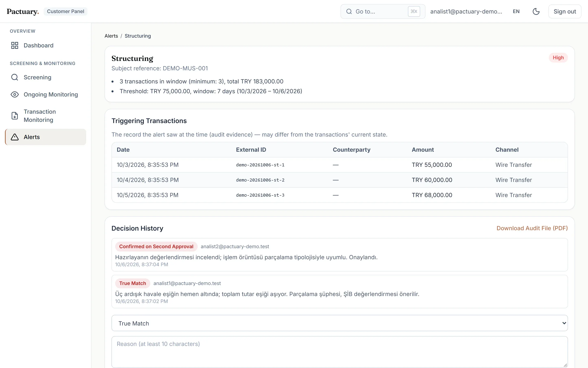Click date 10/3/2026, 8:35:53 PM

click(147, 165)
